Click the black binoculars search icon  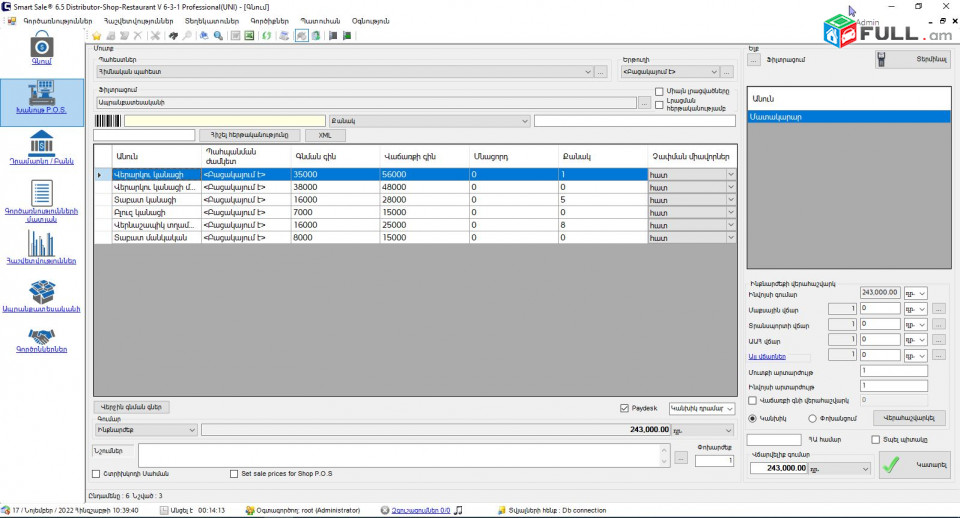173,36
